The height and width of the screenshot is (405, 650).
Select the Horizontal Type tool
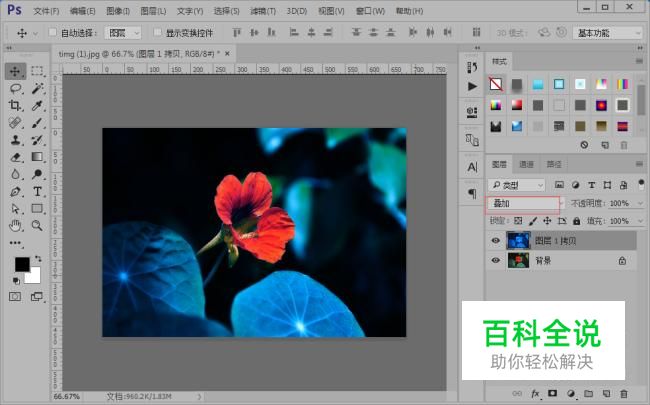click(37, 192)
